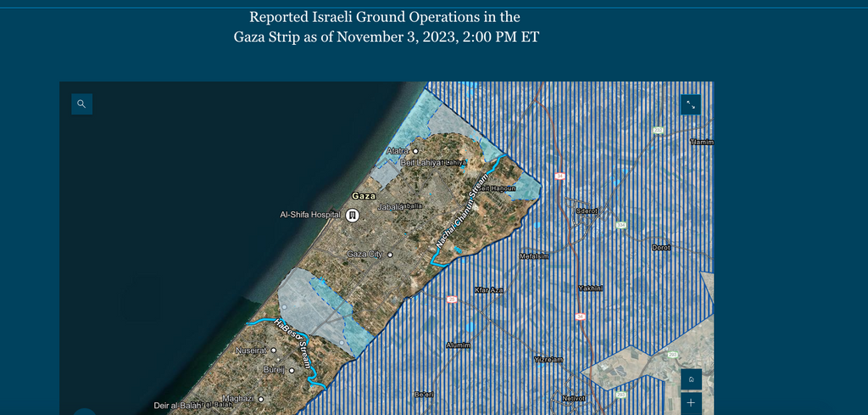Click the 'Beit Hanoun' place label

click(x=497, y=189)
